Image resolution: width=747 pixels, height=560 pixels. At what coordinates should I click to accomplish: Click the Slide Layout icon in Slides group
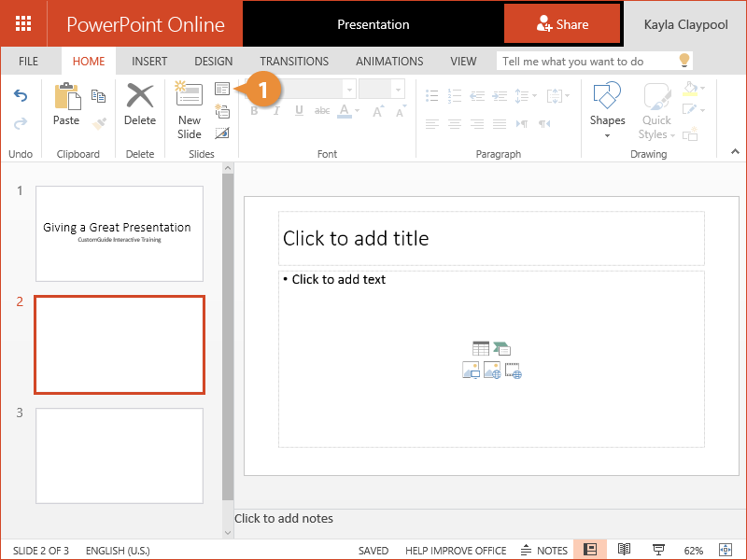click(222, 90)
